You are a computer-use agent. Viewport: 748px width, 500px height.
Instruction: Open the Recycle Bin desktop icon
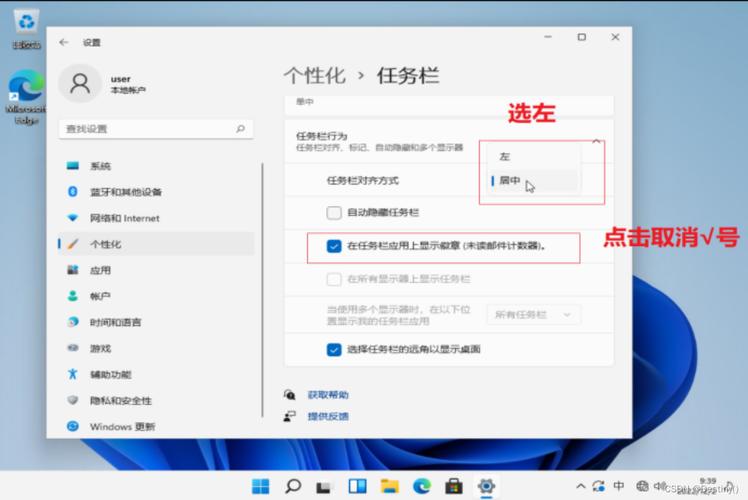point(26,30)
